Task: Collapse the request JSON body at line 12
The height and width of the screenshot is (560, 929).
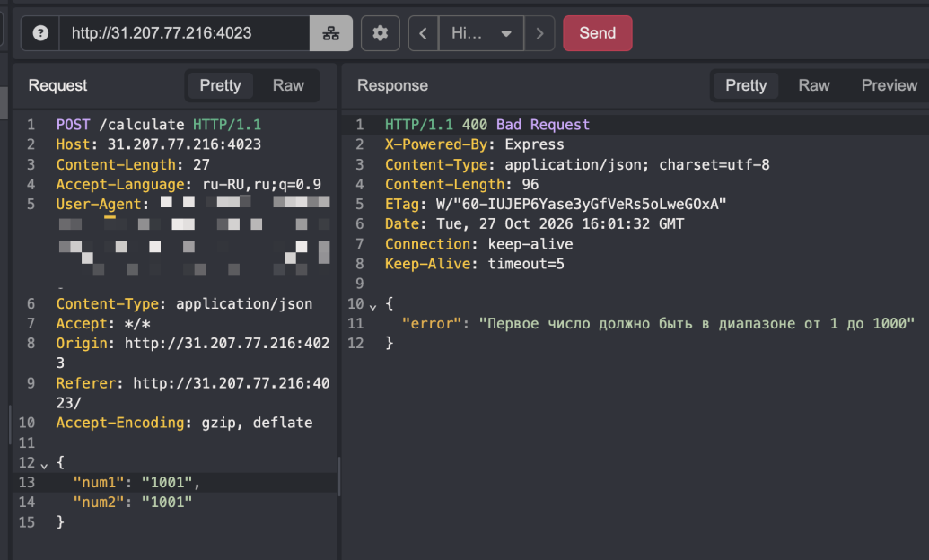Action: (x=44, y=466)
